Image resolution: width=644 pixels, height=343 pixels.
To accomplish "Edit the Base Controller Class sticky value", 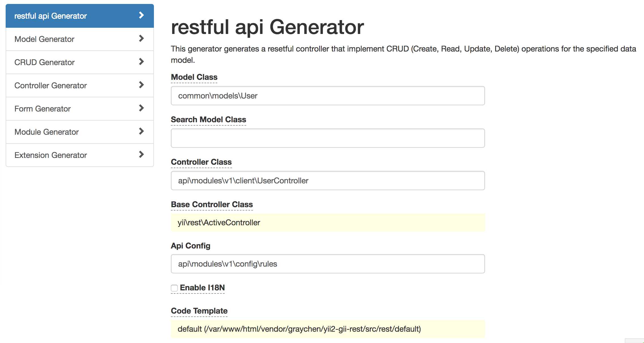I will tap(328, 222).
